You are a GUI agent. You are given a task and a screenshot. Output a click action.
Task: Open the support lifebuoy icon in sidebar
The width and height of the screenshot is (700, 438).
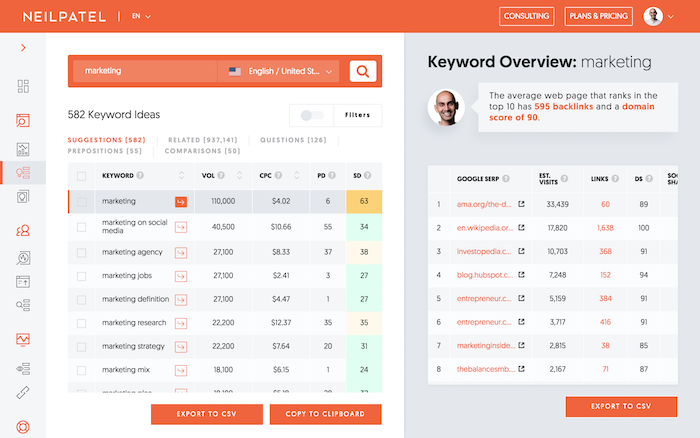23,427
